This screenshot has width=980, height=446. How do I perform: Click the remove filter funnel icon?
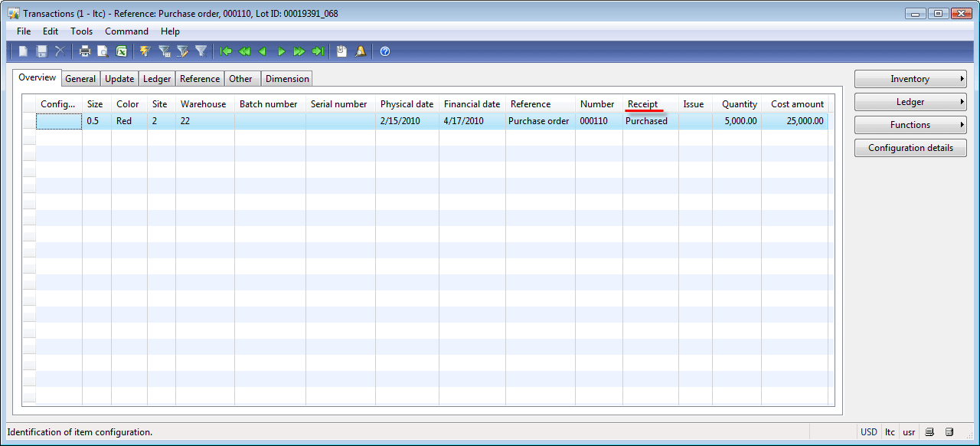201,51
